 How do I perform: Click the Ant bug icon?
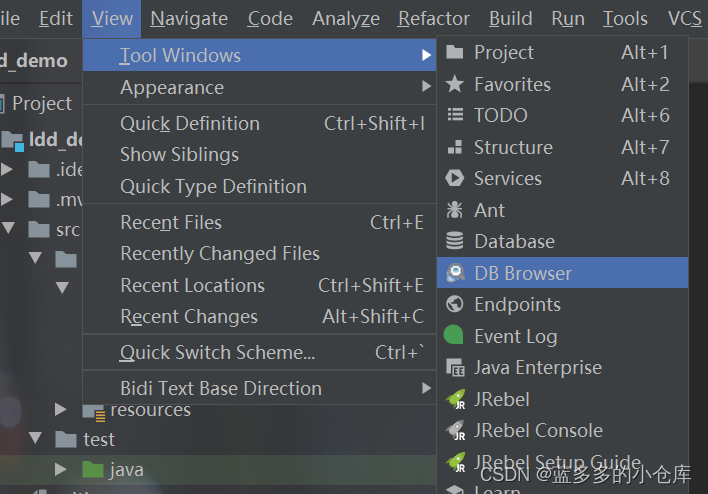(454, 210)
